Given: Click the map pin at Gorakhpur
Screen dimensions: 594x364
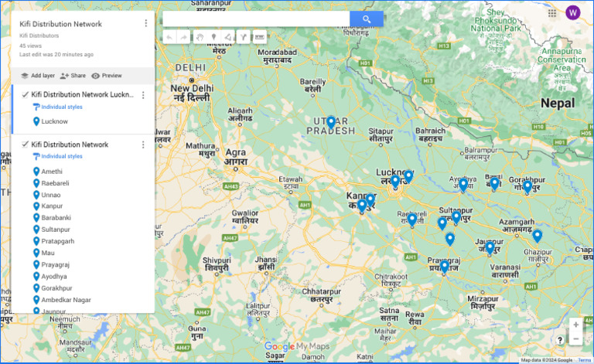Looking at the screenshot, I should 527,186.
